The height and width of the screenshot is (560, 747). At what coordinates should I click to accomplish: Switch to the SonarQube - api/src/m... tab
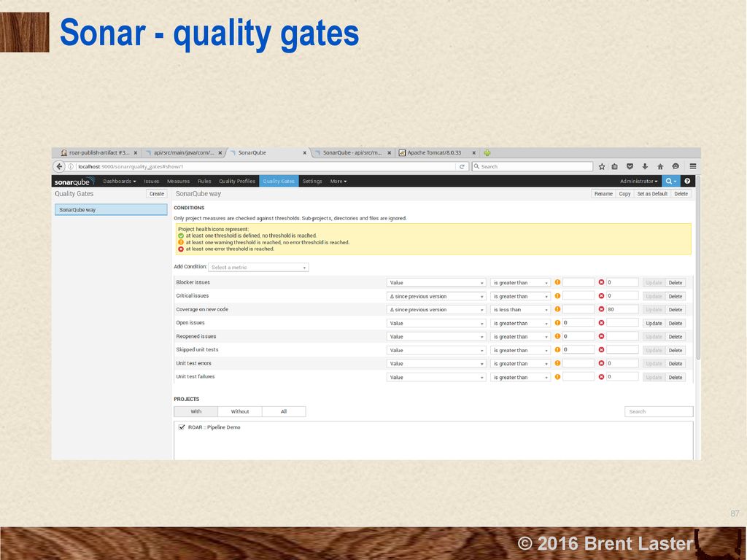(x=352, y=153)
